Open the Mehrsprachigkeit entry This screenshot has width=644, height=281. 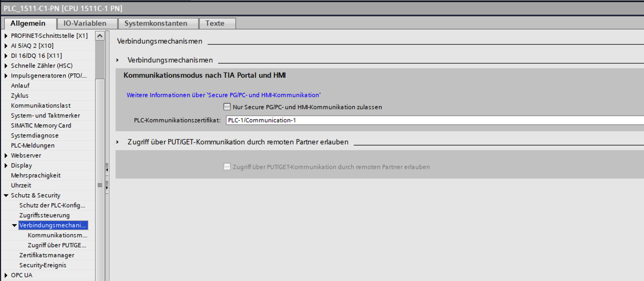pos(36,175)
